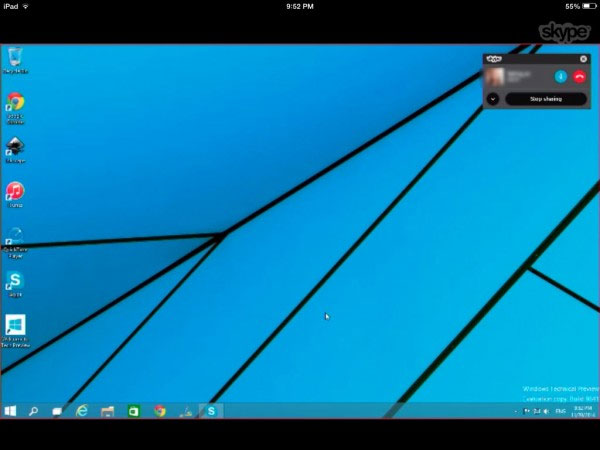Click the Stop sharing button
The width and height of the screenshot is (600, 450).
pyautogui.click(x=546, y=99)
